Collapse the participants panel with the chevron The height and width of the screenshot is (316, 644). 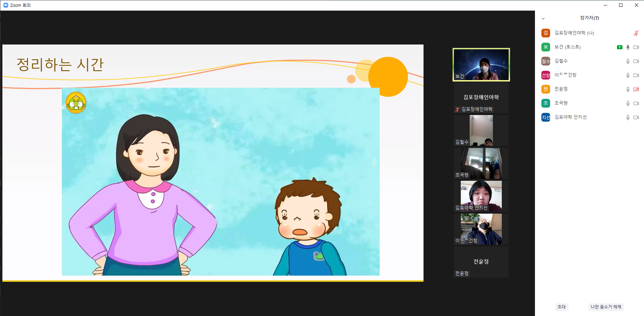[x=543, y=18]
